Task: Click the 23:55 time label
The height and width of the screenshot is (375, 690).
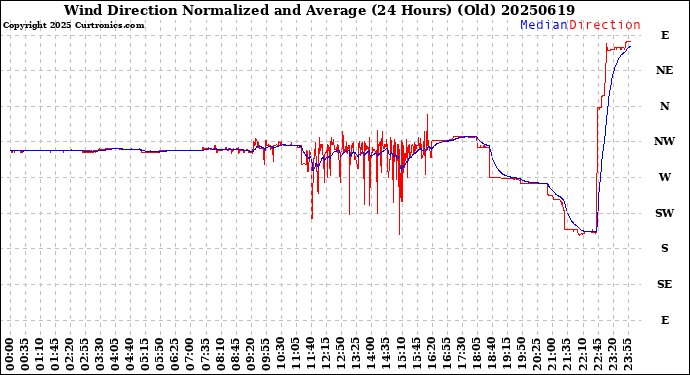Action: pyautogui.click(x=627, y=354)
